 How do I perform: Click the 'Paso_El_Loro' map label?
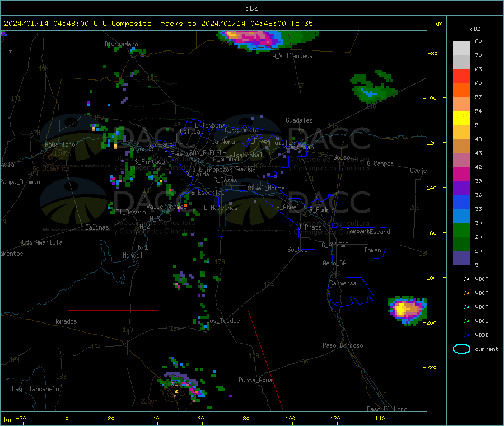[387, 409]
